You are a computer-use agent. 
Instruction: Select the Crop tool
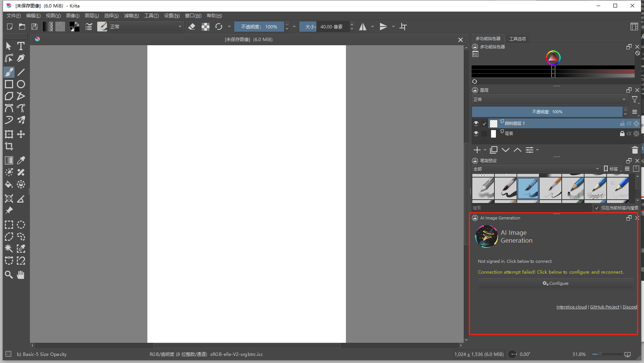[9, 146]
